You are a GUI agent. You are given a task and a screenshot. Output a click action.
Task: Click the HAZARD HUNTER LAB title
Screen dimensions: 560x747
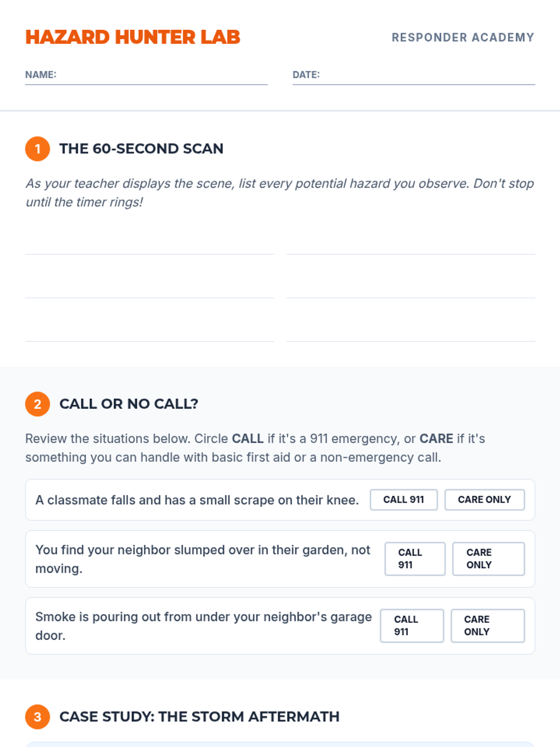pyautogui.click(x=133, y=37)
